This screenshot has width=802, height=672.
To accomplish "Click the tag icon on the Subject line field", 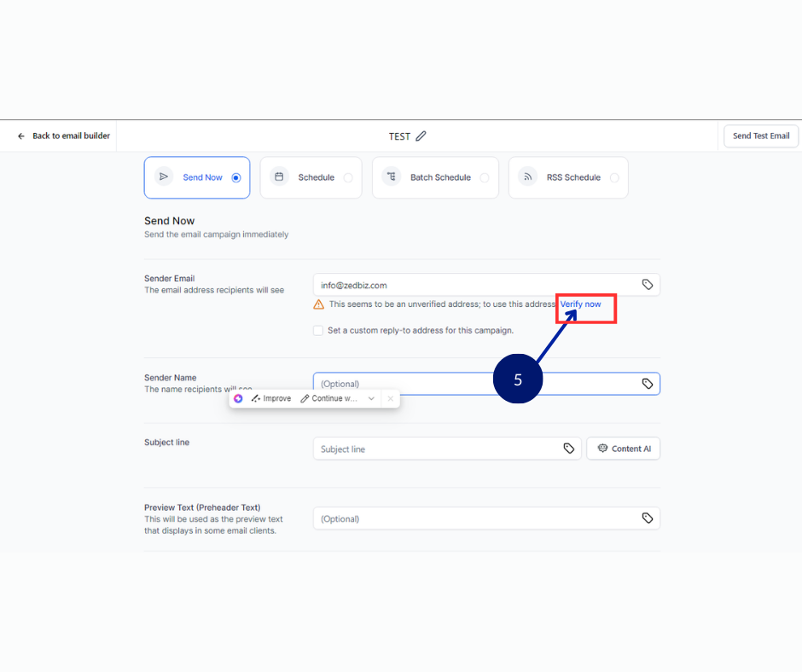I will click(568, 448).
